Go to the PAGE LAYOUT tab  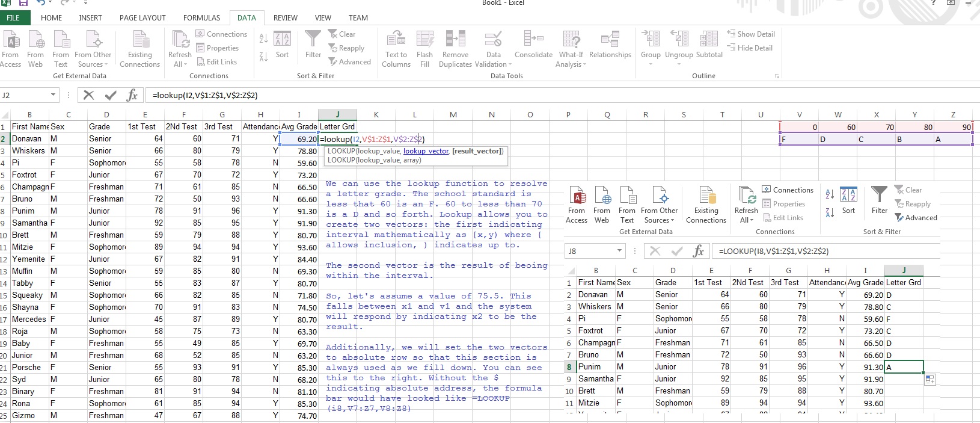tap(142, 18)
